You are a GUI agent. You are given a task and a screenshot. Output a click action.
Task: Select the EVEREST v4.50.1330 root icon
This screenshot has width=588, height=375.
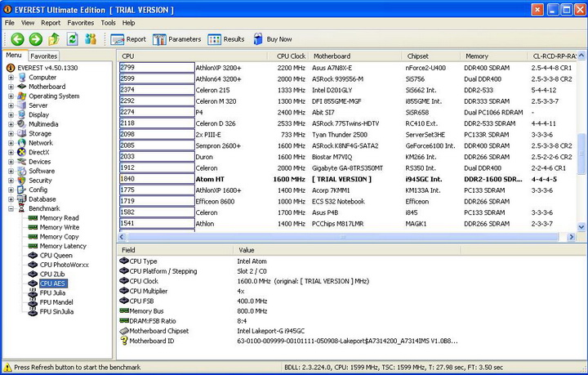11,68
